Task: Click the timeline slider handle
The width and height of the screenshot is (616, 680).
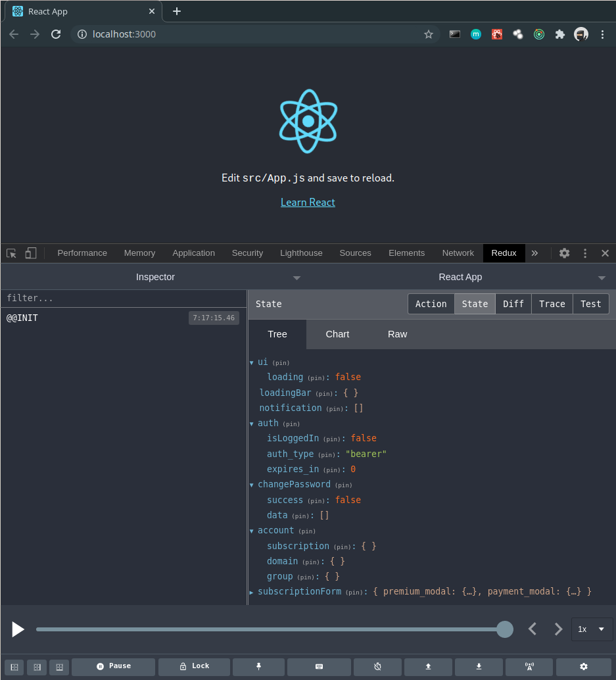Action: (505, 629)
